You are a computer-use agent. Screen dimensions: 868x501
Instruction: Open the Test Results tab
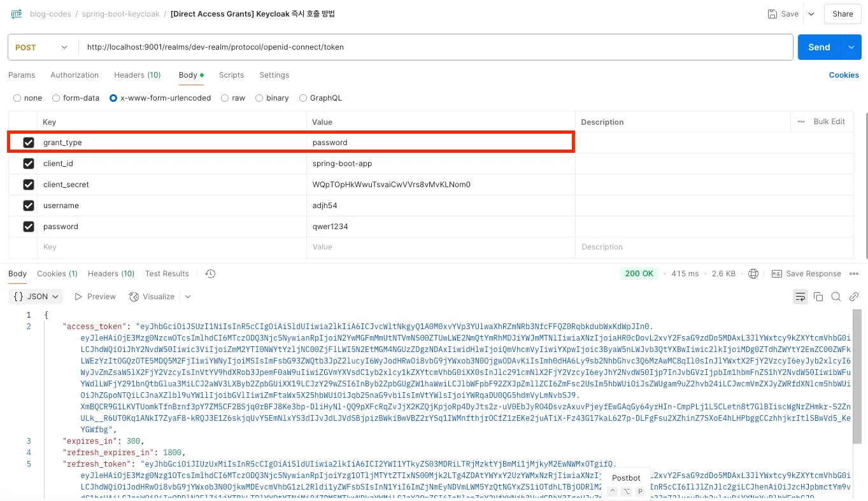click(x=167, y=274)
